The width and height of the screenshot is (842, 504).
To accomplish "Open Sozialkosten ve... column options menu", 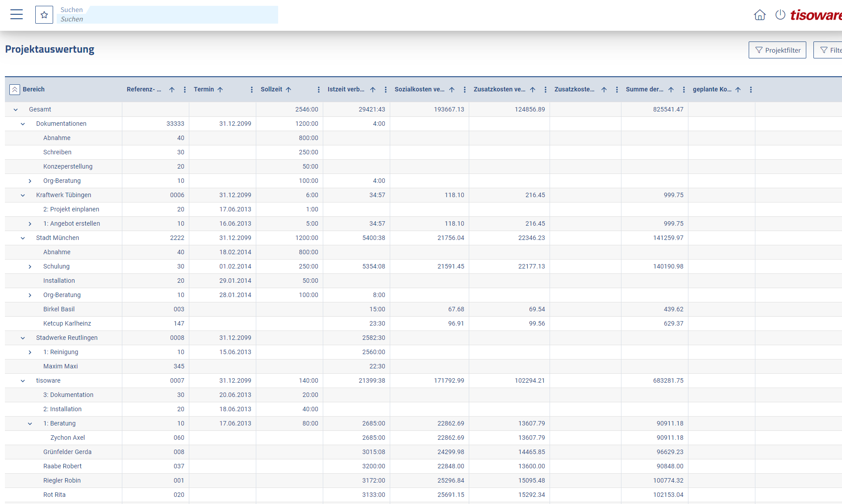I will 465,90.
